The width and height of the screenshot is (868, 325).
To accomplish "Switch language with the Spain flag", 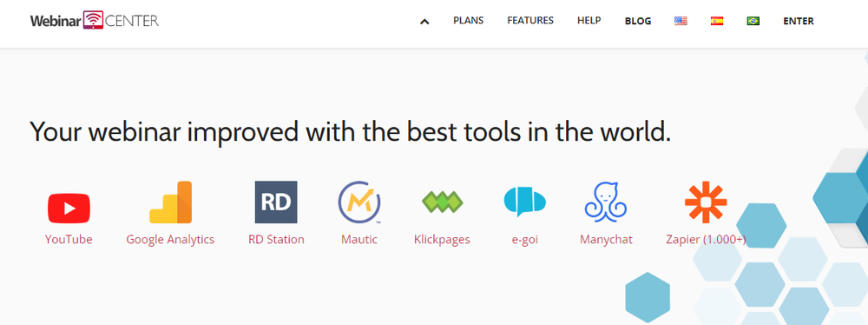I will [717, 21].
